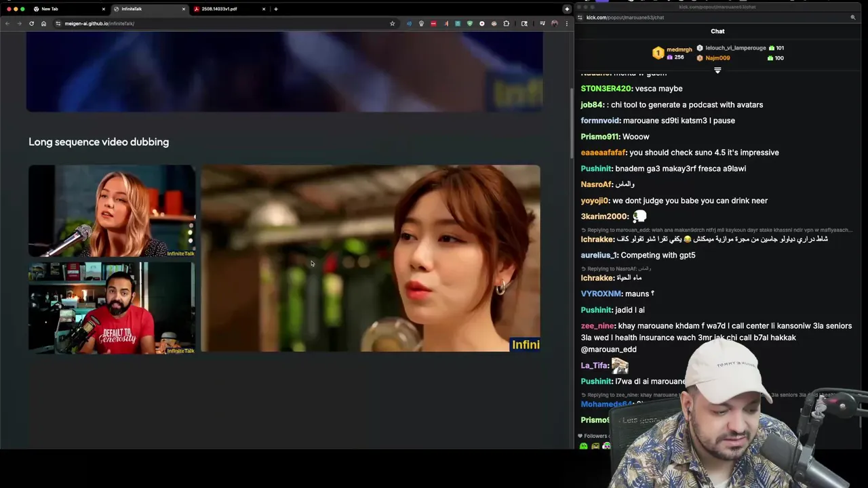Open Najm009 leaderboard entry
This screenshot has width=868, height=488.
717,58
